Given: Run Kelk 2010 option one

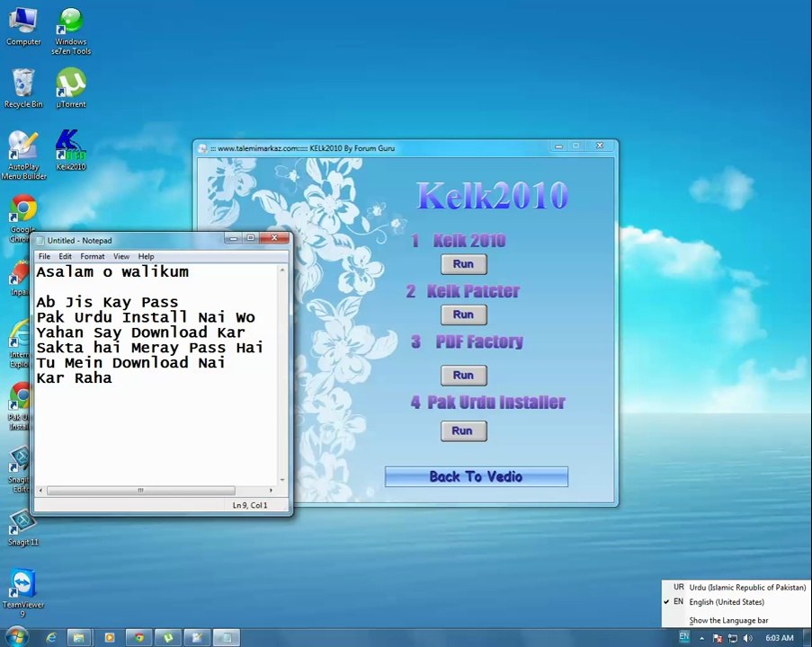Looking at the screenshot, I should (x=463, y=264).
